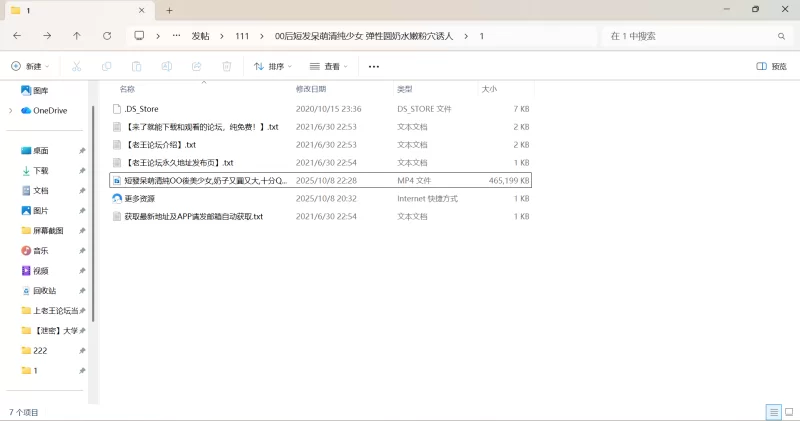
Task: Click the 465,199 KB size cell
Action: 509,181
